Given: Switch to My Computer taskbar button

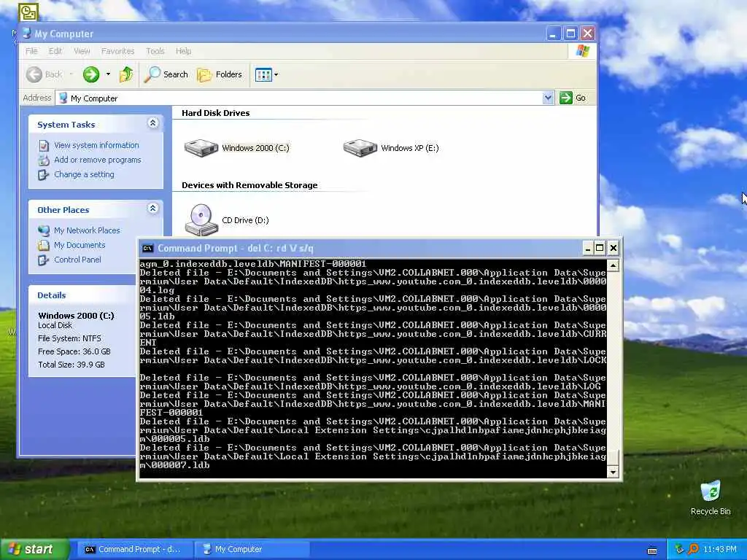Looking at the screenshot, I should click(x=252, y=549).
